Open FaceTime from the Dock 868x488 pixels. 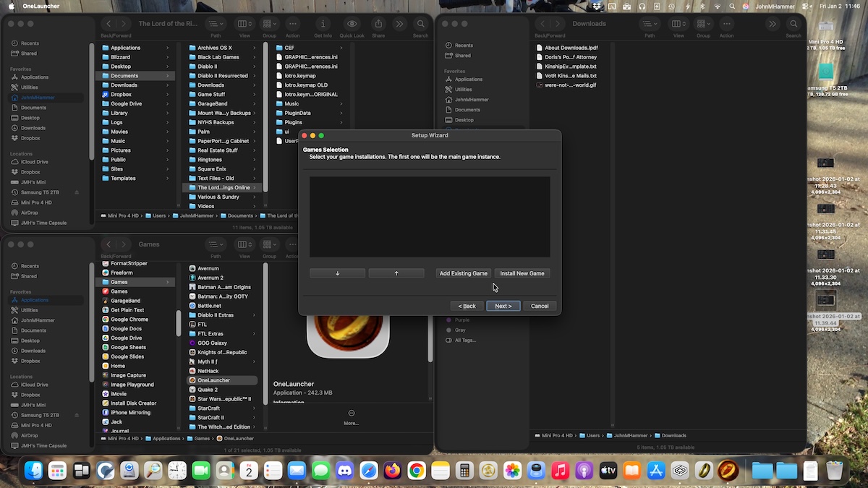click(x=201, y=471)
